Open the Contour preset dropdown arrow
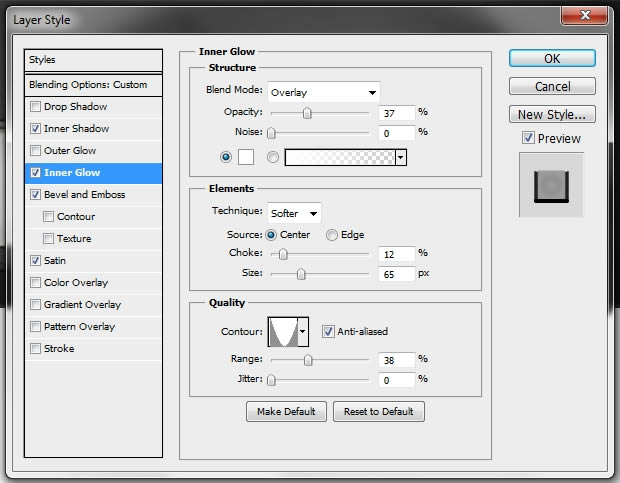The width and height of the screenshot is (620, 483). pyautogui.click(x=303, y=332)
